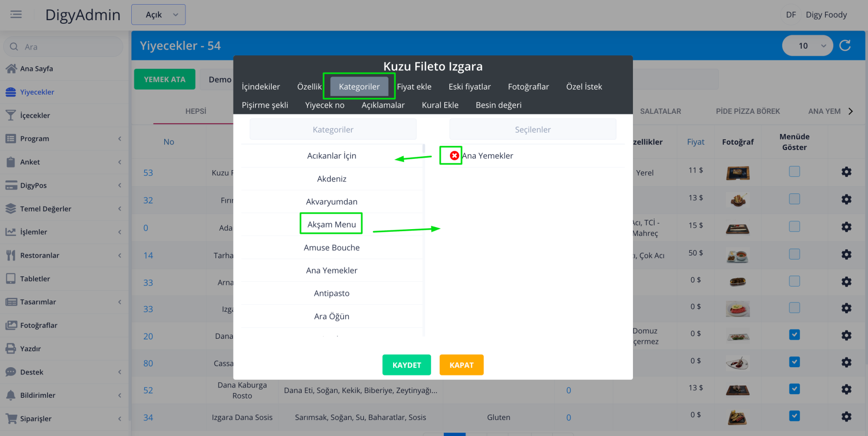This screenshot has width=868, height=436.
Task: Remove Ana Yemekler with red X icon
Action: click(x=454, y=156)
